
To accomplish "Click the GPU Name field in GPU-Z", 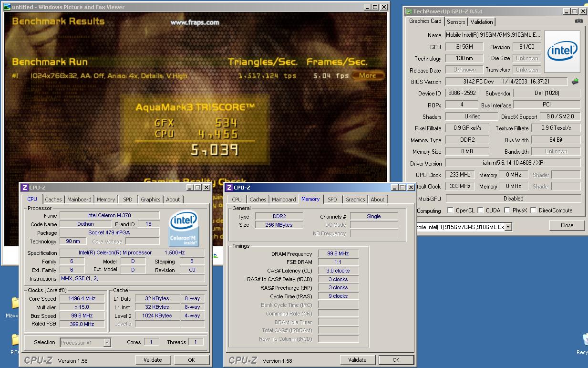I will pyautogui.click(x=493, y=35).
